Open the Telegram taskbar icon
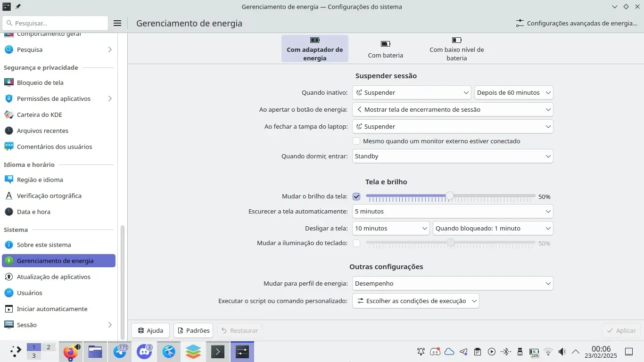Screen dimensions: 644x362 coord(120,352)
